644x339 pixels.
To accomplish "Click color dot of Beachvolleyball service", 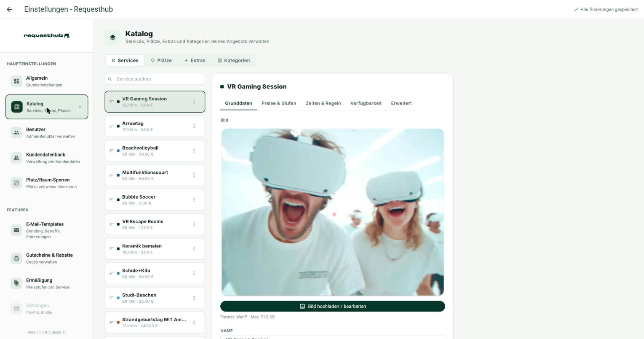I will tap(118, 151).
